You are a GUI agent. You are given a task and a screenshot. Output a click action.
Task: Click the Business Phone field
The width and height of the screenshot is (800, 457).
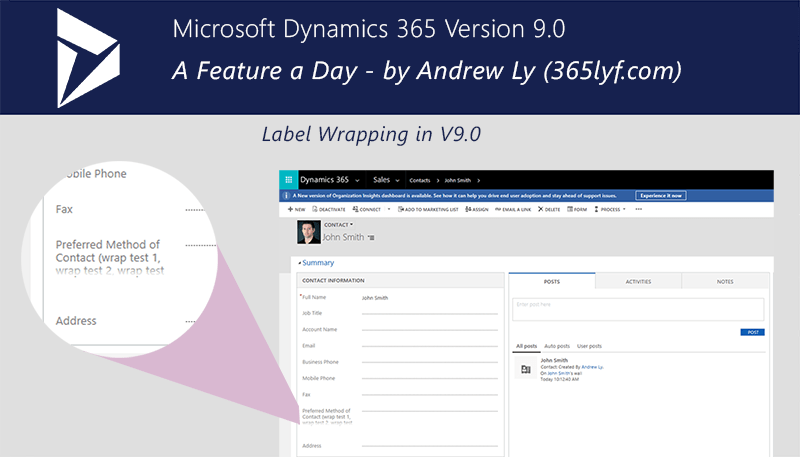click(x=430, y=362)
